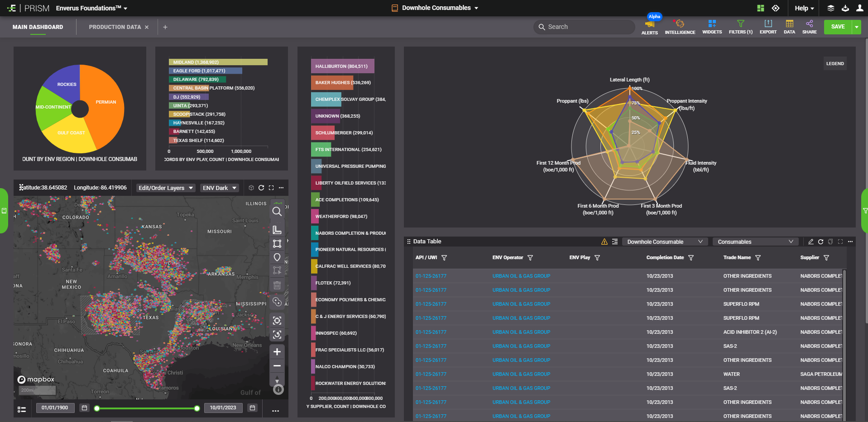Click the right handle of date slider

197,408
